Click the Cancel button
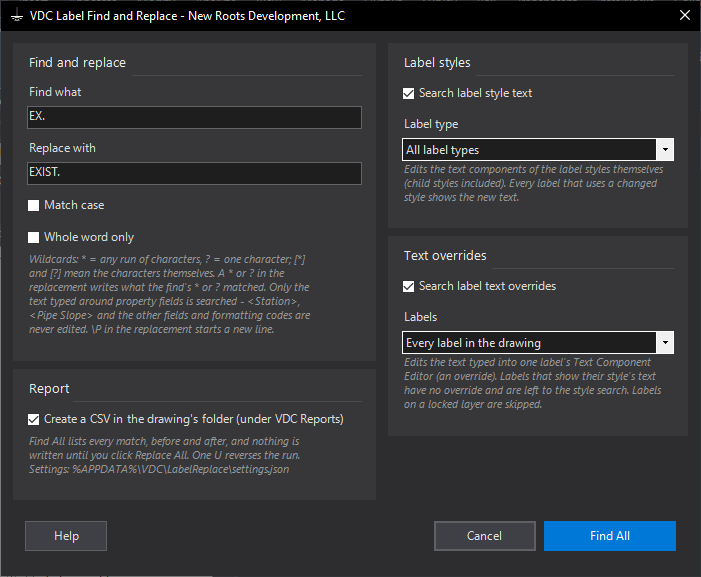Viewport: 701px width, 577px height. 485,535
